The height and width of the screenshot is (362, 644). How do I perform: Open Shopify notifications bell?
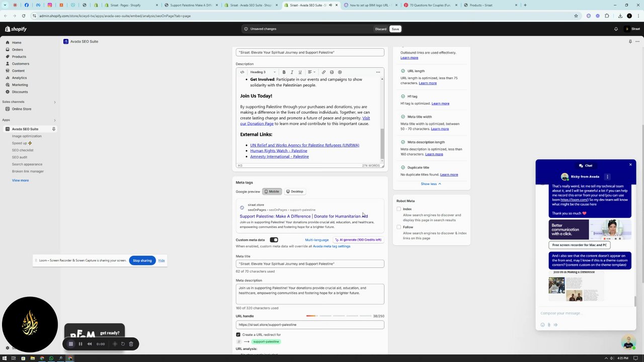click(616, 29)
